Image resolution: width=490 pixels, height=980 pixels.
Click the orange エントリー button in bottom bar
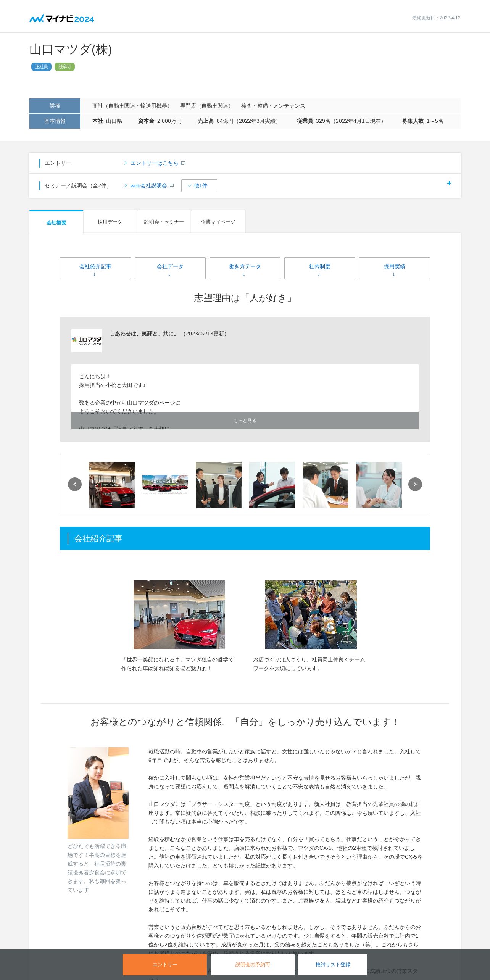(x=165, y=964)
